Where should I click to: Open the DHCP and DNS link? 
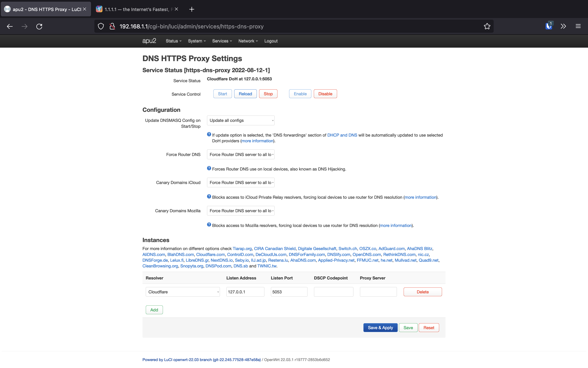coord(342,135)
